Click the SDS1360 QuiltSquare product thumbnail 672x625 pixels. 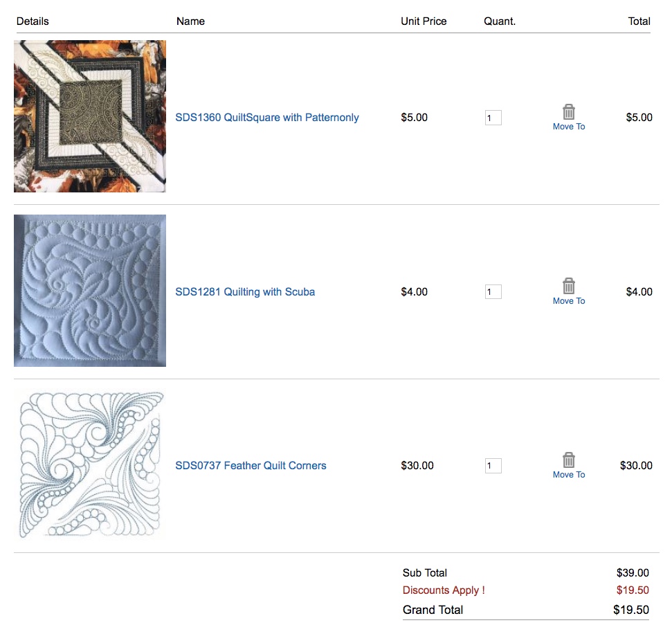point(90,116)
